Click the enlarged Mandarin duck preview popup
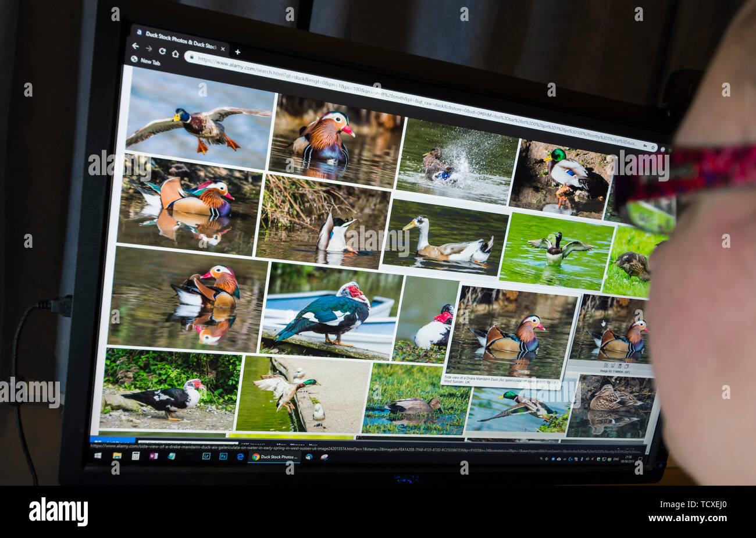This screenshot has width=756, height=538. click(x=511, y=336)
